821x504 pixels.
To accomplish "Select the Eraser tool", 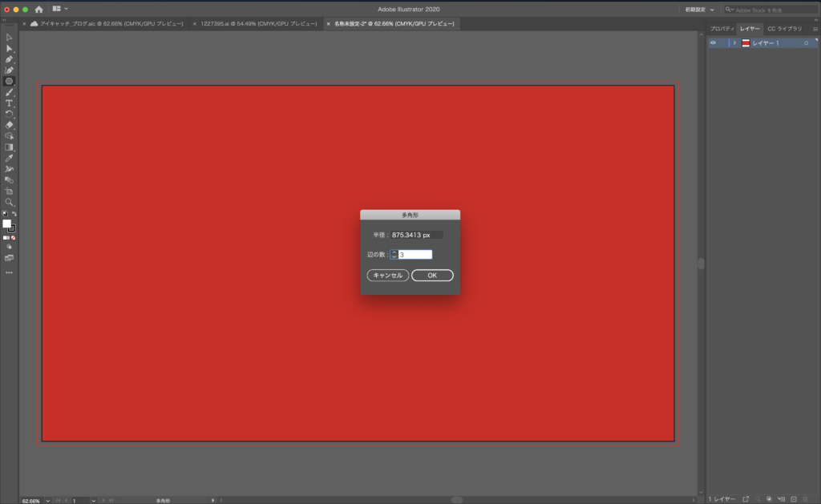I will click(9, 125).
